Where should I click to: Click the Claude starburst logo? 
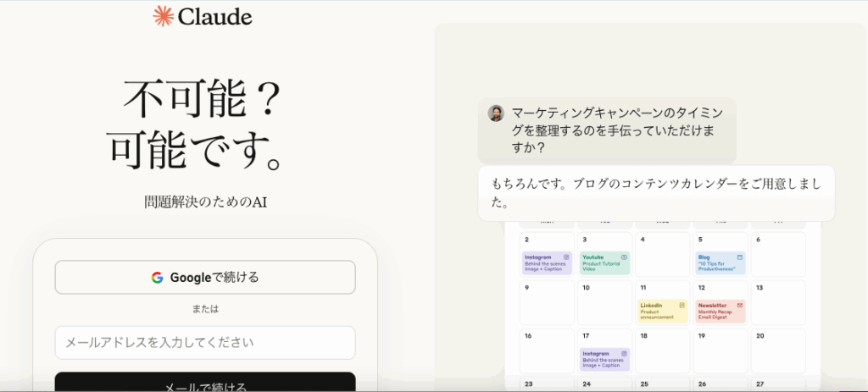click(x=163, y=16)
